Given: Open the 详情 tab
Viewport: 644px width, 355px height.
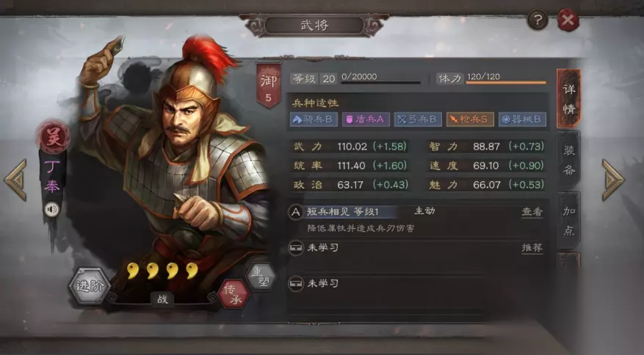Looking at the screenshot, I should pyautogui.click(x=569, y=99).
